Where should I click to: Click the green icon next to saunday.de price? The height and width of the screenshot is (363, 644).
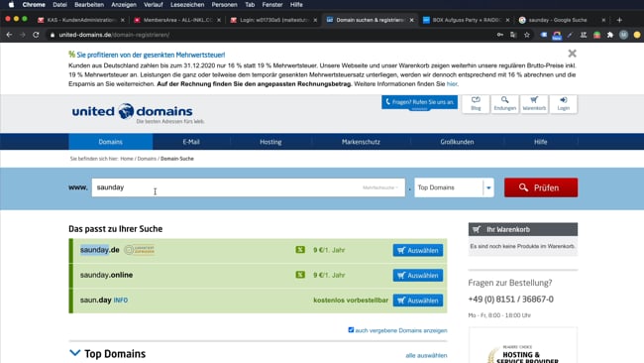(x=300, y=250)
